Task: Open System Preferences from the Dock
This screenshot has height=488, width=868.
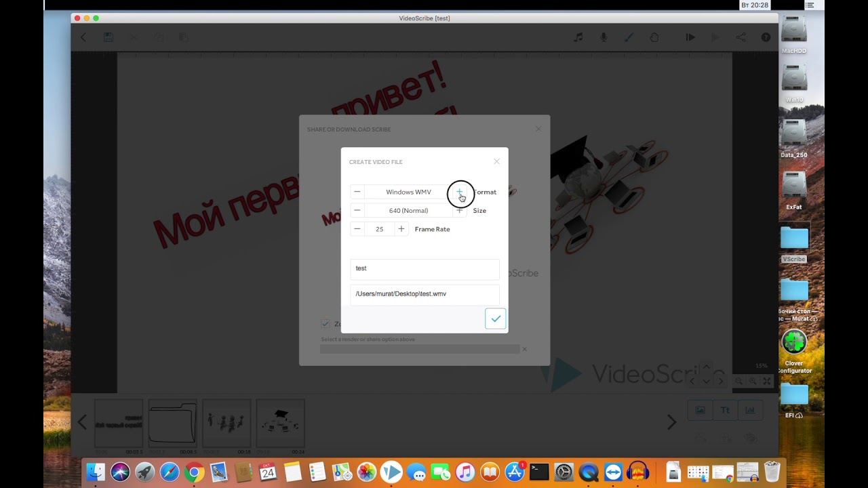Action: click(x=564, y=472)
